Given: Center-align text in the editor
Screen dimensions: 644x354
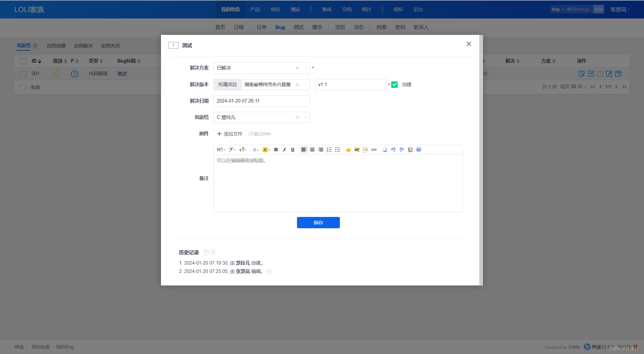Looking at the screenshot, I should tap(312, 150).
